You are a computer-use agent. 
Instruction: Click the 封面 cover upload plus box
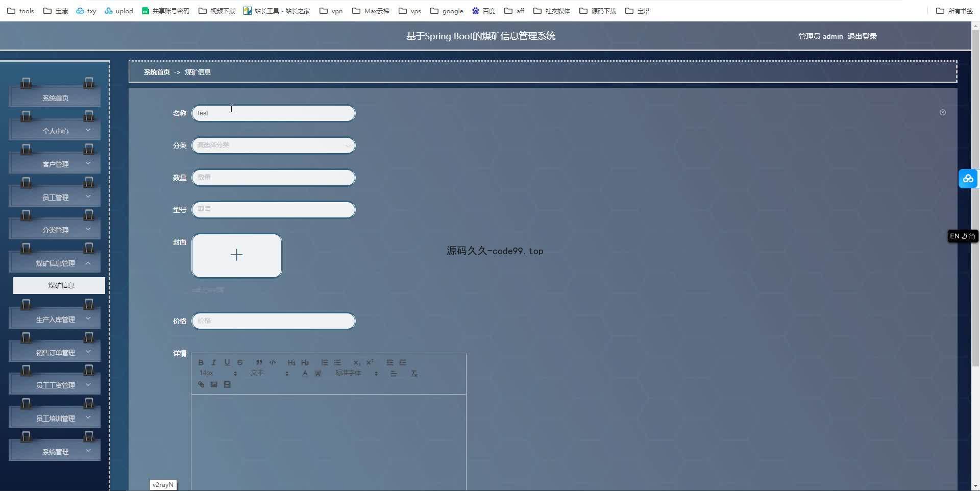tap(237, 256)
